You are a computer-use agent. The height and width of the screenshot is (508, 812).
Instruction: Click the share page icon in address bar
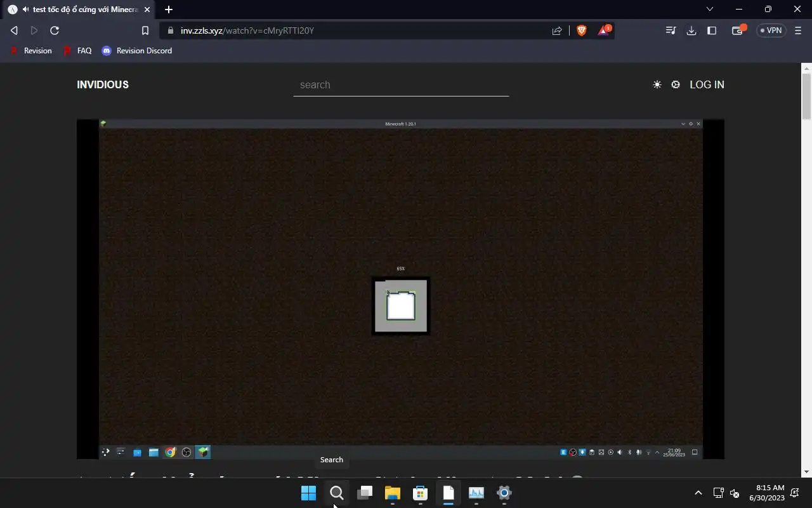[557, 30]
